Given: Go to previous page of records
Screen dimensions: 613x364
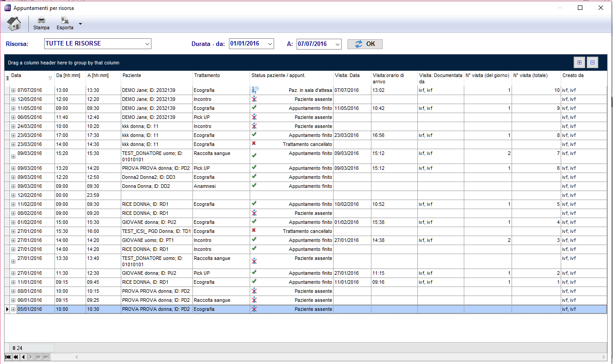Looking at the screenshot, I should (x=15, y=357).
